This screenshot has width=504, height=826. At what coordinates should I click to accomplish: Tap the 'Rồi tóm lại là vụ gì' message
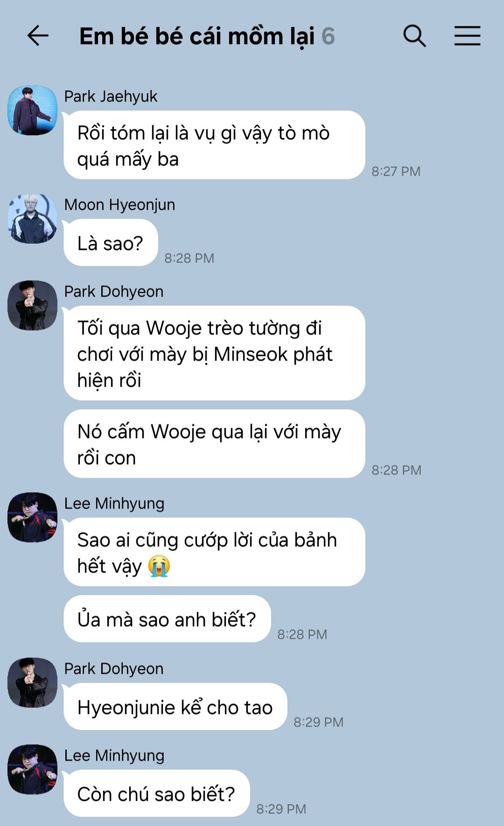coord(214,145)
